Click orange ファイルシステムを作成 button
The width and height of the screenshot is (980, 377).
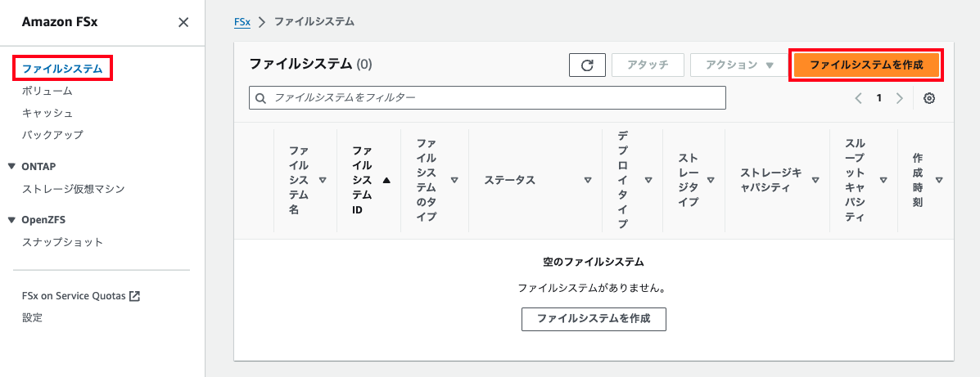pos(866,65)
